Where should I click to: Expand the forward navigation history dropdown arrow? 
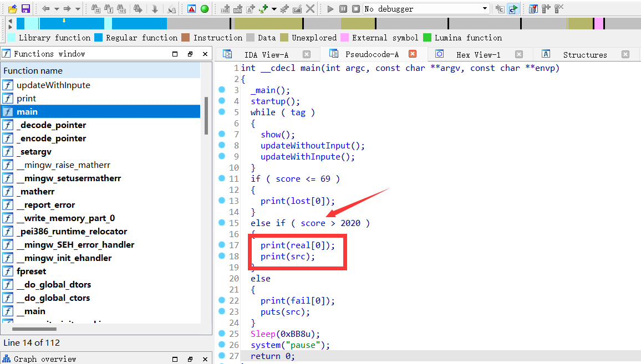coord(78,9)
